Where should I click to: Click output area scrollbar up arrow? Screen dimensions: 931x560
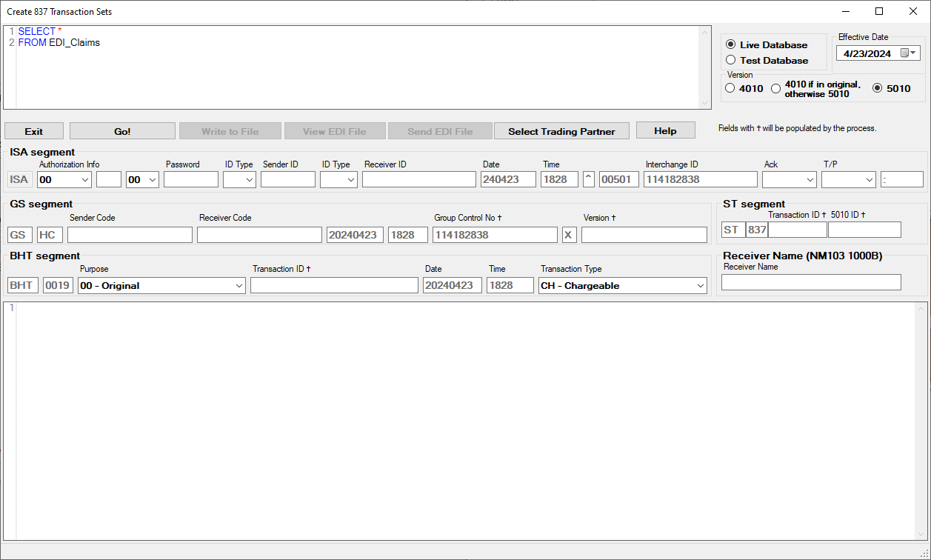[x=921, y=309]
